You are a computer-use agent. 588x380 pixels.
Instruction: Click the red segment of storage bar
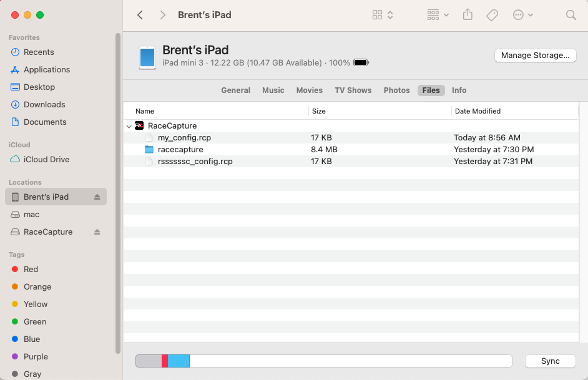click(165, 361)
